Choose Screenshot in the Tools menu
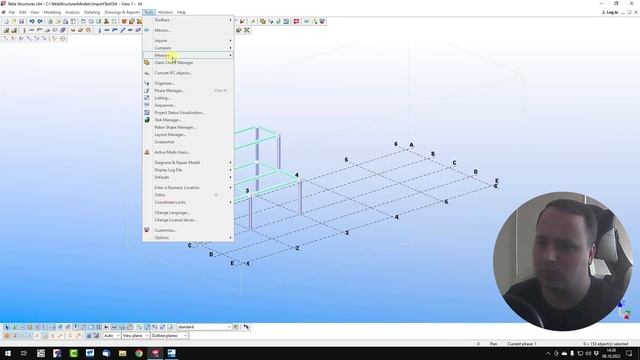640x360 pixels. 188,142
